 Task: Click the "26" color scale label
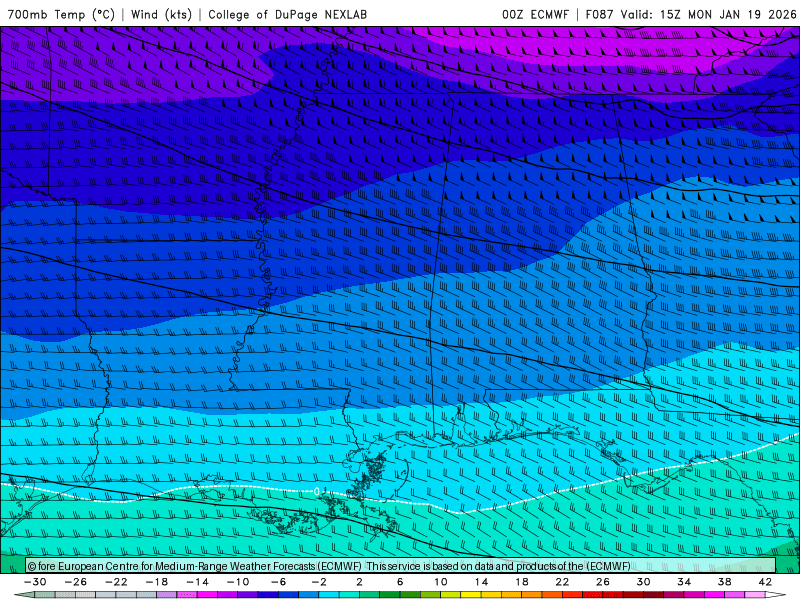pos(603,582)
